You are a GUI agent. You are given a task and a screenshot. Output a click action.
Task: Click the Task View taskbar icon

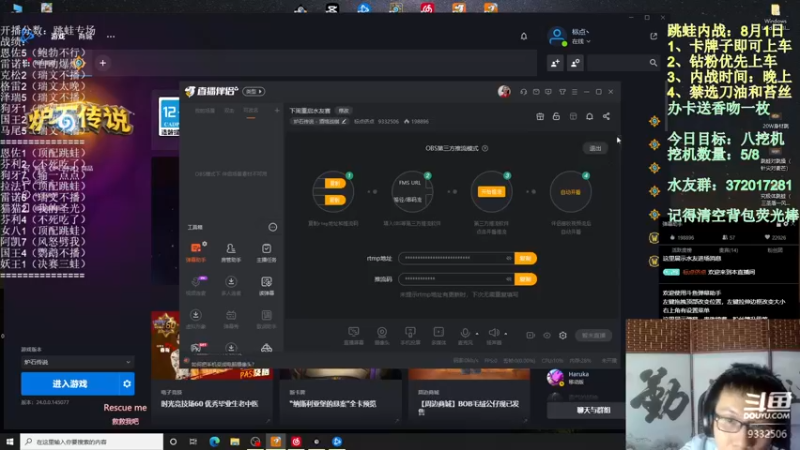click(x=193, y=441)
